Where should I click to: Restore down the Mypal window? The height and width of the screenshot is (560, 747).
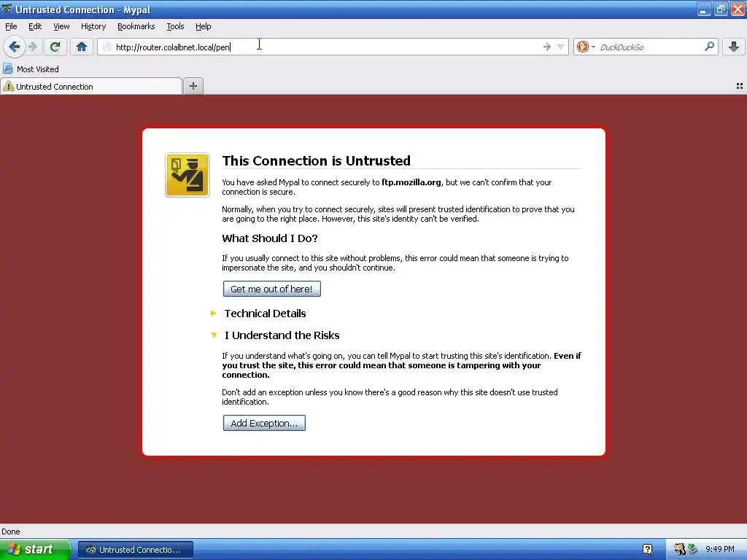pos(720,9)
